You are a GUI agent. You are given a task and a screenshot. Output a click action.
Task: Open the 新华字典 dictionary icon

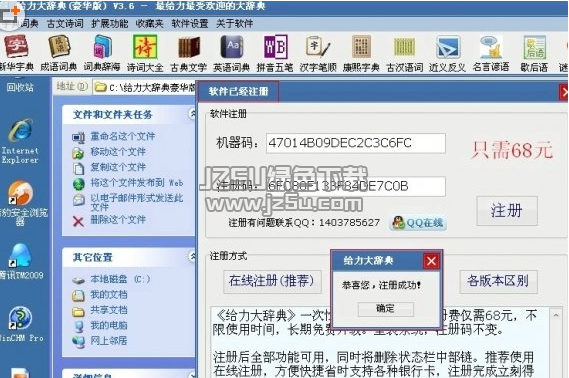click(16, 53)
